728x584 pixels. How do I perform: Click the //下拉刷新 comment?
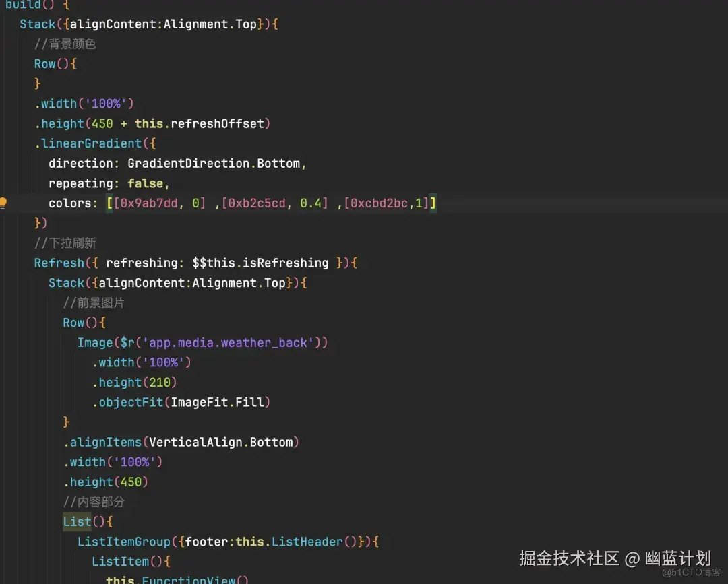[x=65, y=243]
